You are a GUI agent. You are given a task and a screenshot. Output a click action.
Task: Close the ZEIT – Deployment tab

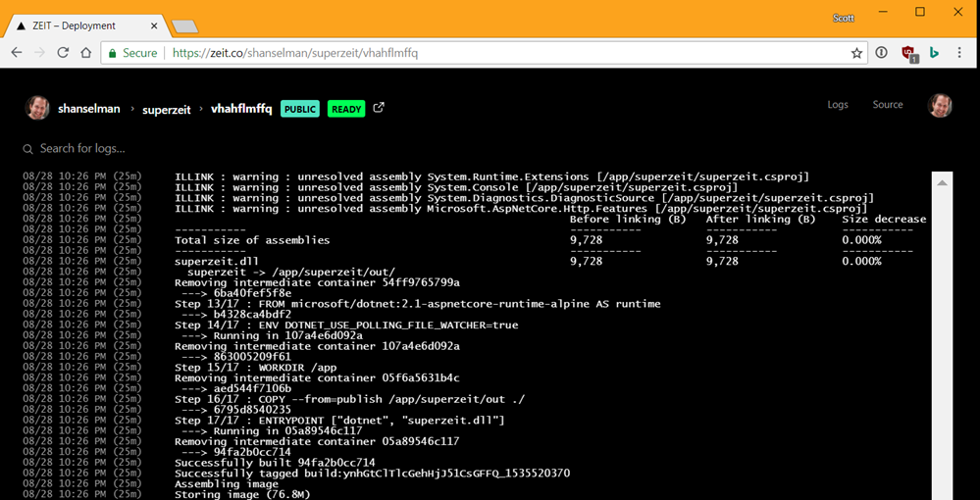[x=154, y=25]
